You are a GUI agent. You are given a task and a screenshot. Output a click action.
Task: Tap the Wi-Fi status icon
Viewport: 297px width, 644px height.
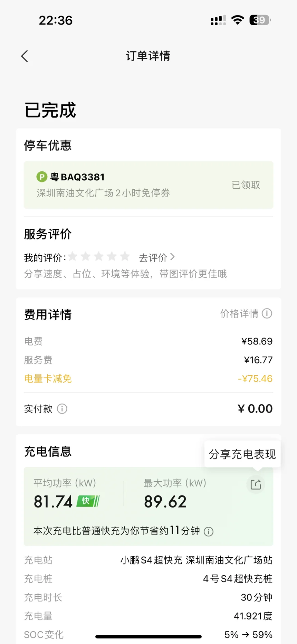(237, 20)
